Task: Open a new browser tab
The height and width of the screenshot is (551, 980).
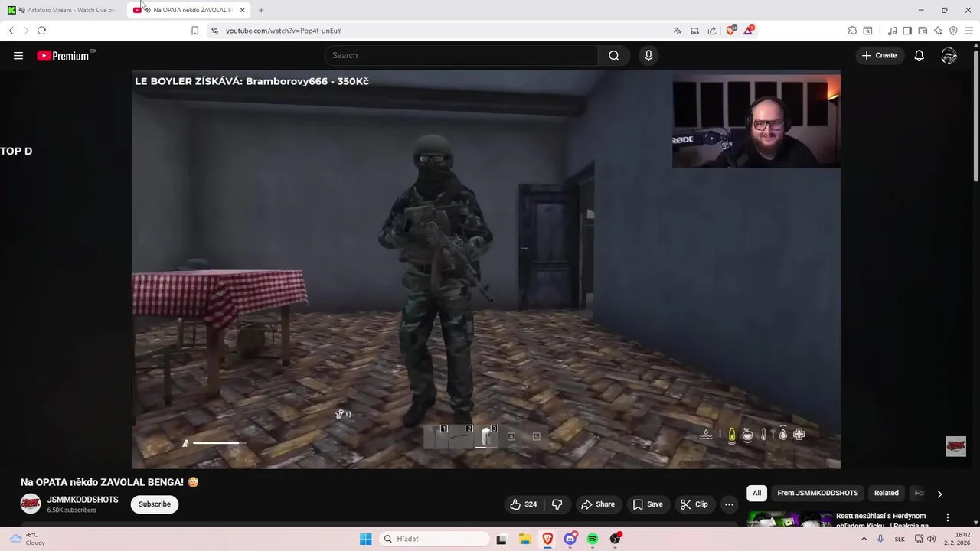Action: (x=261, y=10)
